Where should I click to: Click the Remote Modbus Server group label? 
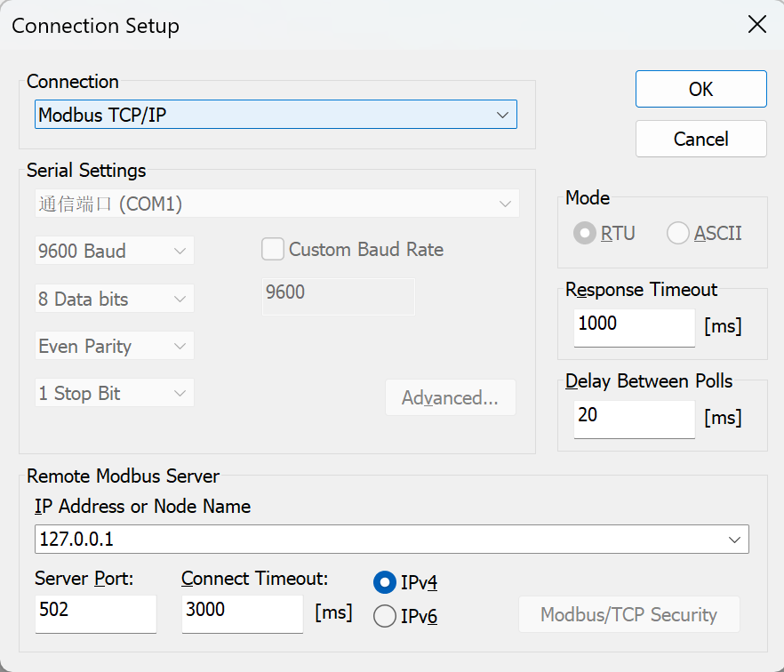123,476
